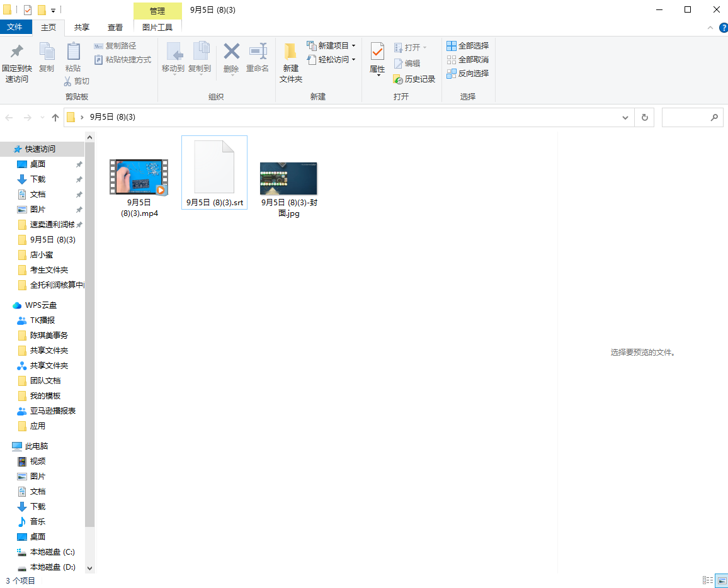
Task: Open the Help question mark icon
Action: coord(724,28)
